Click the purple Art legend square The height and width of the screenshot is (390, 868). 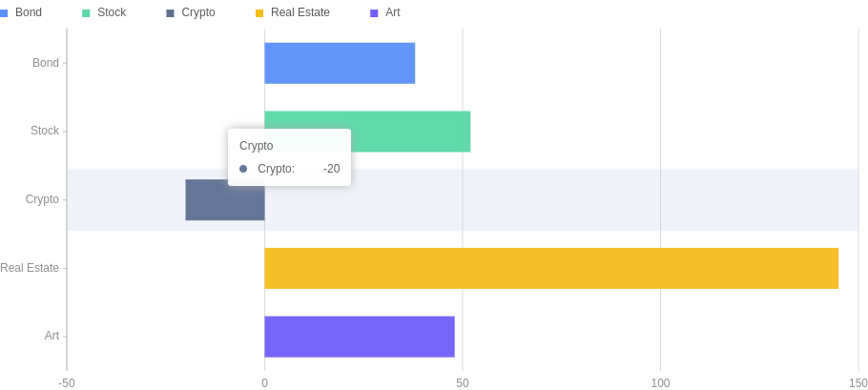tap(374, 13)
